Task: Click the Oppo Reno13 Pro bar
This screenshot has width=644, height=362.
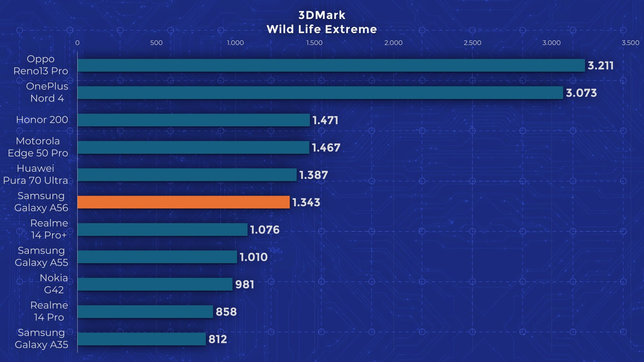Action: click(331, 65)
